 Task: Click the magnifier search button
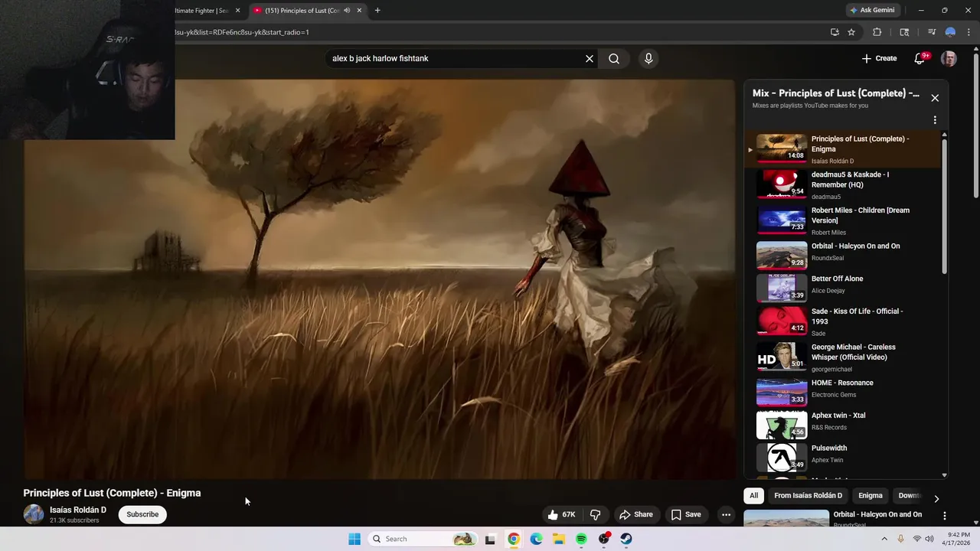click(614, 58)
